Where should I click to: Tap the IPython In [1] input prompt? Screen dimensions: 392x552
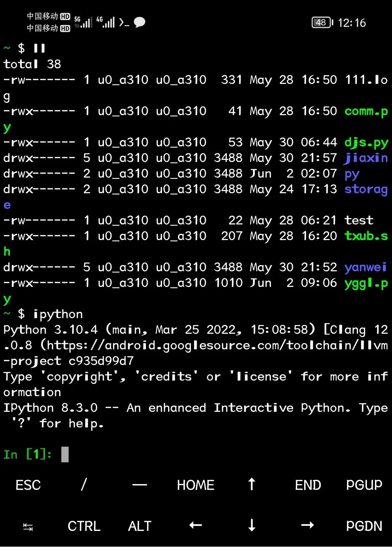click(28, 454)
